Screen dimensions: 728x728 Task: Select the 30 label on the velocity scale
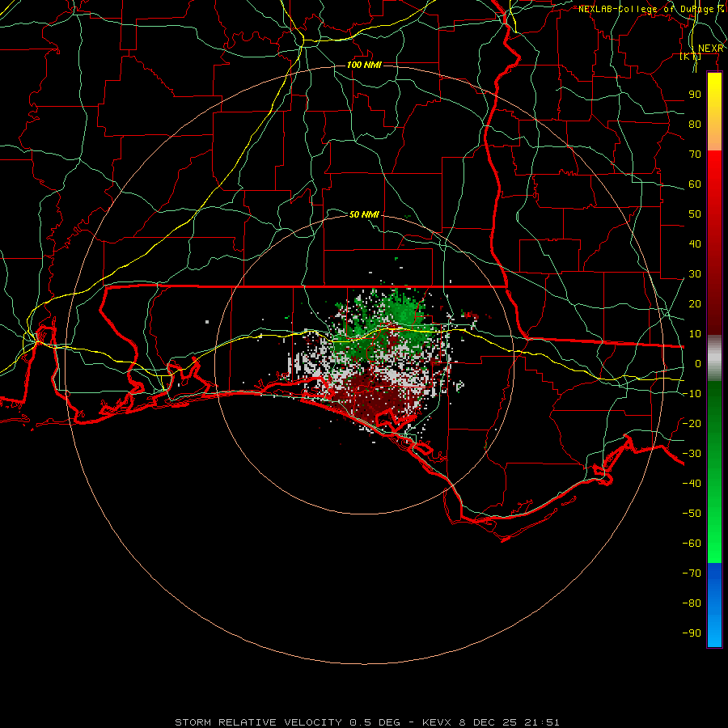pos(695,274)
